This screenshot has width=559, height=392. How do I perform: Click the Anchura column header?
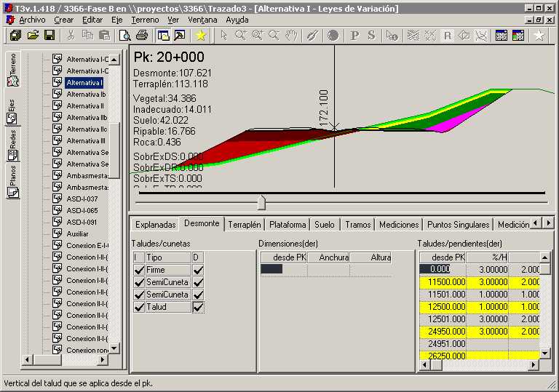(x=328, y=257)
